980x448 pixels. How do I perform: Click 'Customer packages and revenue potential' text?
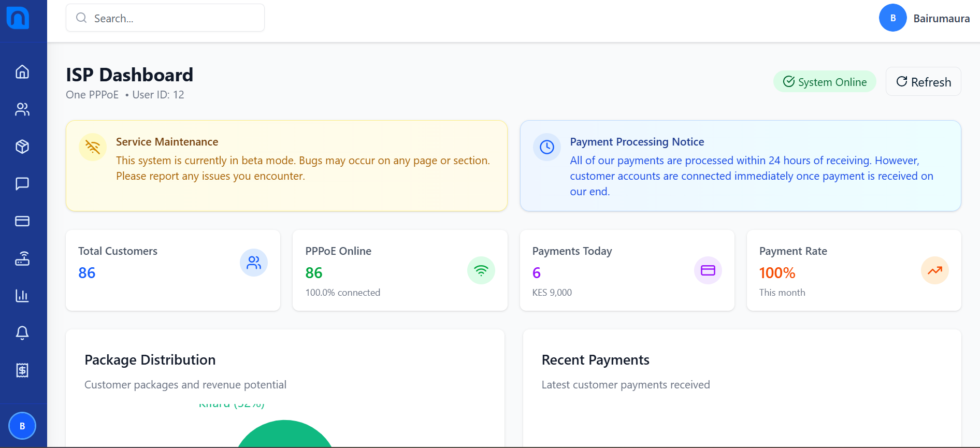[185, 385]
